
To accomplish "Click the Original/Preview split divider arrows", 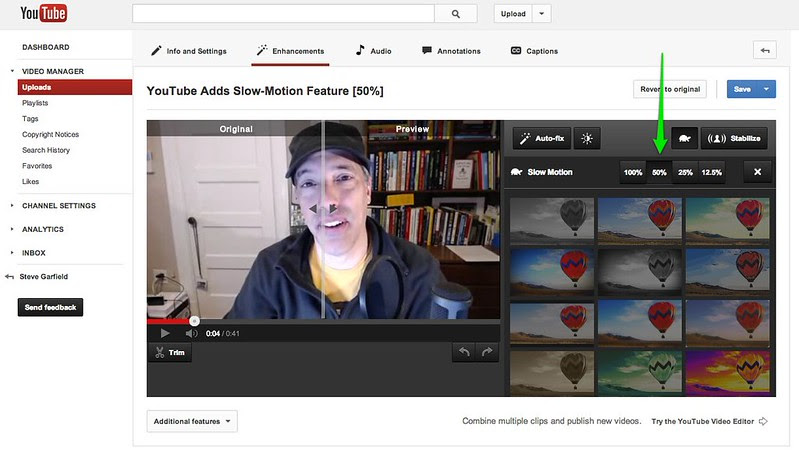I will pyautogui.click(x=323, y=208).
